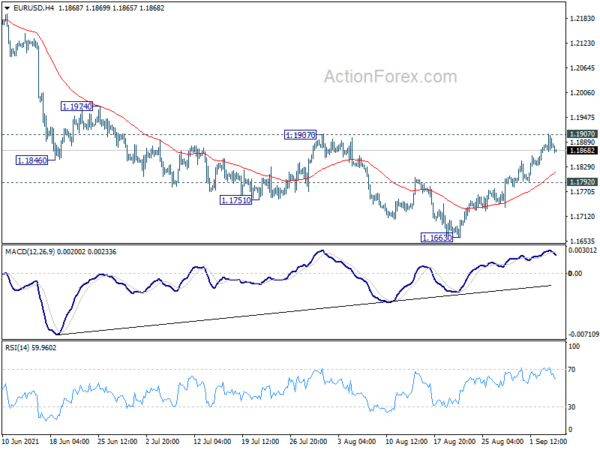Click the MACD 0.00 zero-line axis label
Image resolution: width=600 pixels, height=450 pixels.
click(576, 273)
